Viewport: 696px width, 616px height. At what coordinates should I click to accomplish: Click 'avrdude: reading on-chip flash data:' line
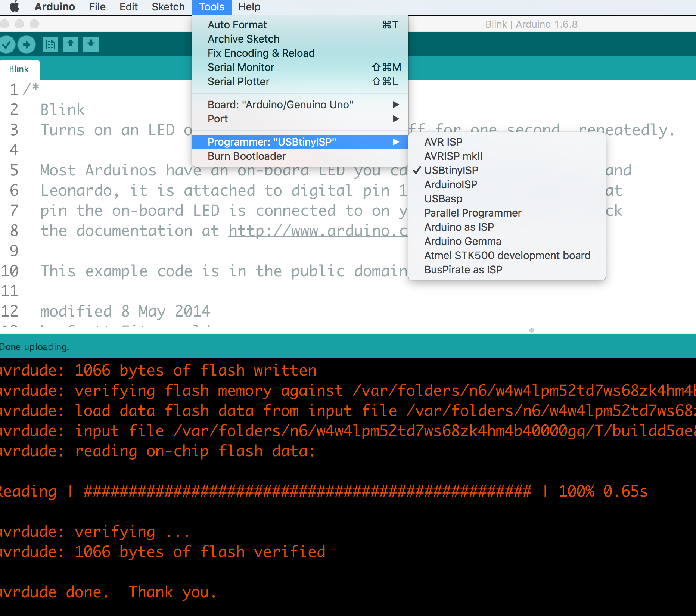[158, 451]
